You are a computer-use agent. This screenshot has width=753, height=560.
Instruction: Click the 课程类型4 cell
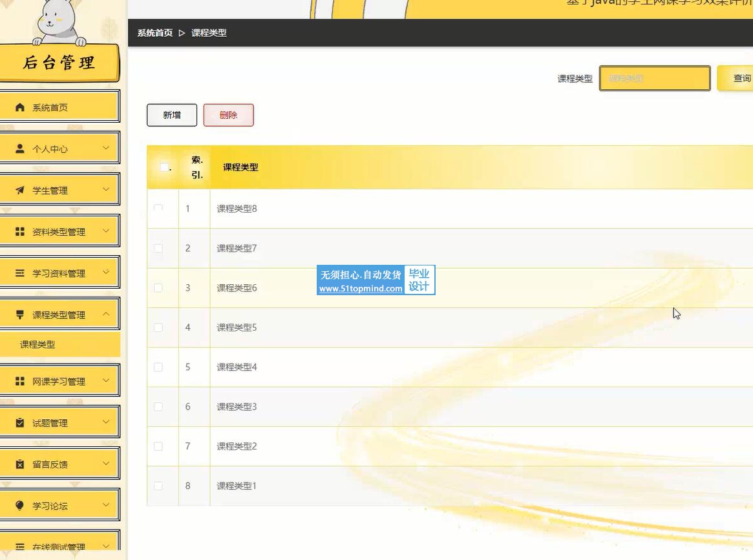(x=237, y=367)
